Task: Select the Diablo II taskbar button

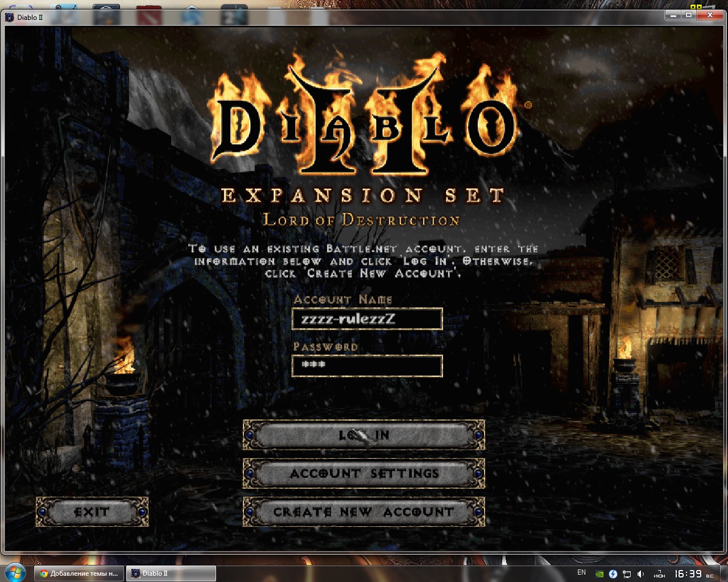Action: pyautogui.click(x=171, y=573)
